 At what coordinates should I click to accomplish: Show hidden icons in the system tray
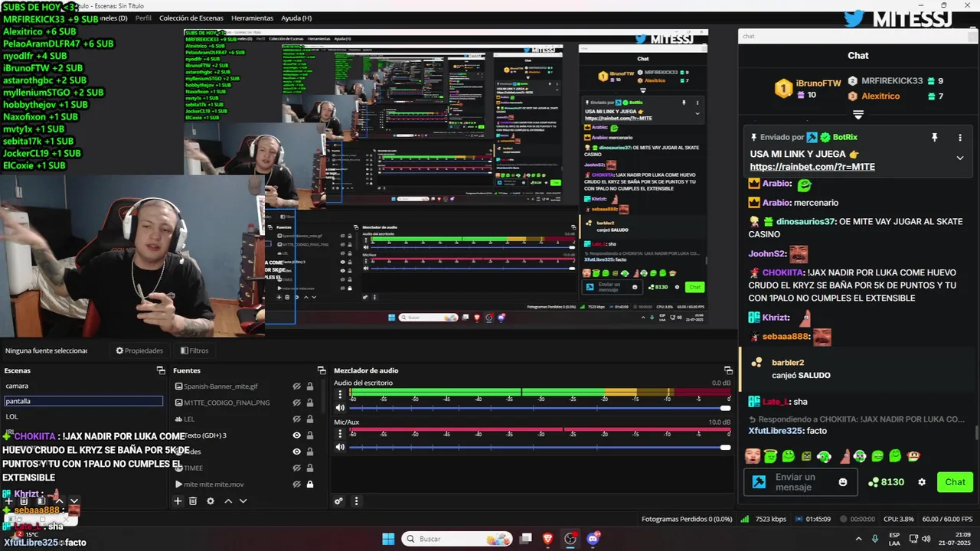(858, 539)
